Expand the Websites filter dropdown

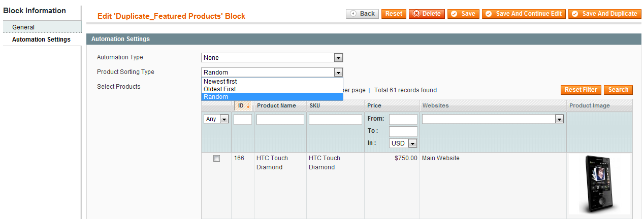click(x=493, y=119)
